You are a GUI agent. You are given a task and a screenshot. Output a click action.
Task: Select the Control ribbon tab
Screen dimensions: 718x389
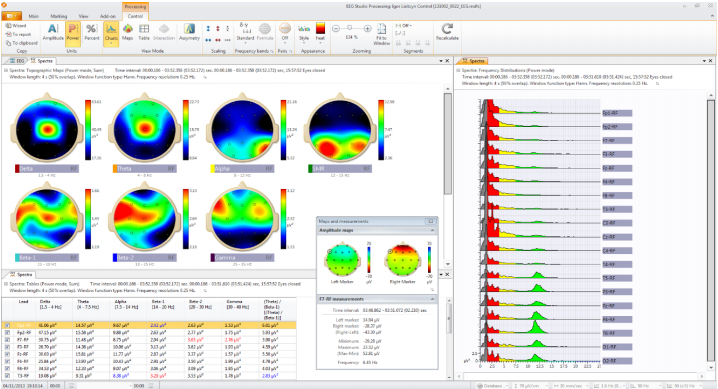click(x=135, y=16)
